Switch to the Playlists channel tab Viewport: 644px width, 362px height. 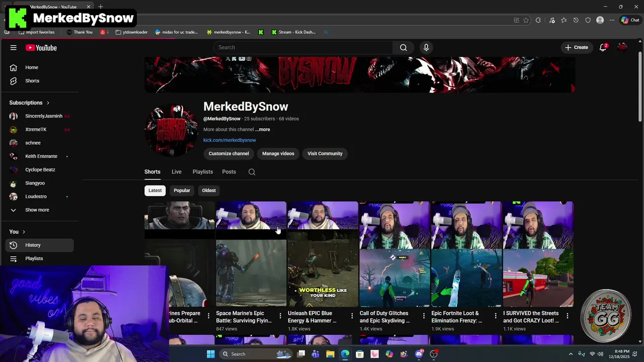coord(203,172)
